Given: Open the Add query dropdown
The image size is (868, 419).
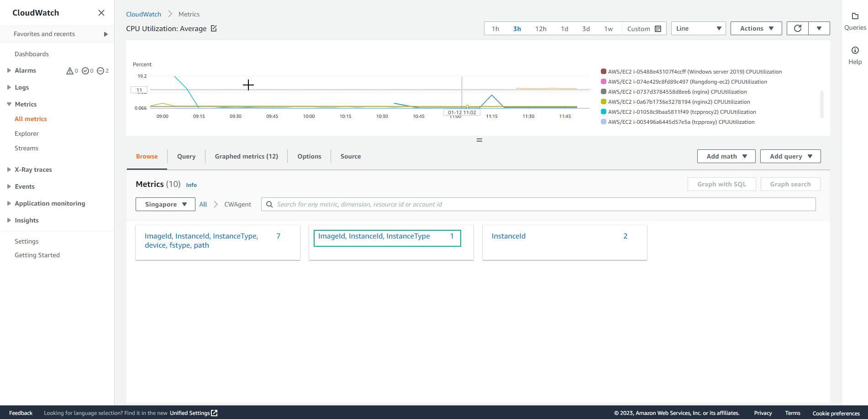Looking at the screenshot, I should pos(790,156).
